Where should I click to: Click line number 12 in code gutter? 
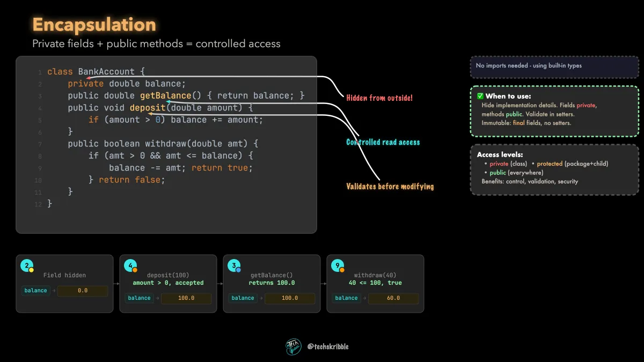(38, 204)
